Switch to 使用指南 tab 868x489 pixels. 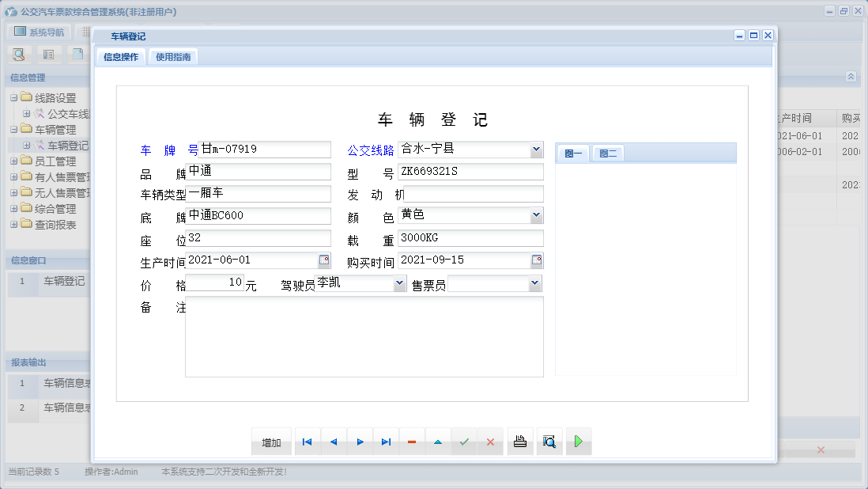point(173,56)
